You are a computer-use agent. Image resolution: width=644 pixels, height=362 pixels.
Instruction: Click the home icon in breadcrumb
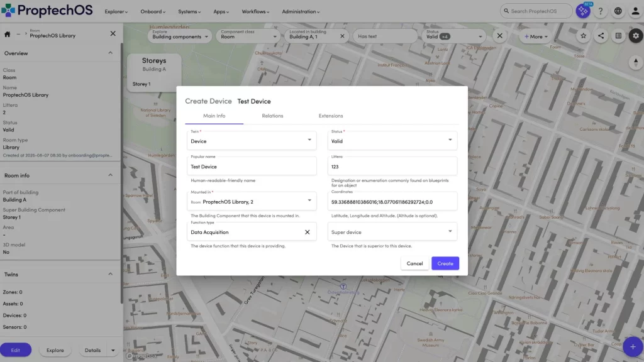coord(8,34)
